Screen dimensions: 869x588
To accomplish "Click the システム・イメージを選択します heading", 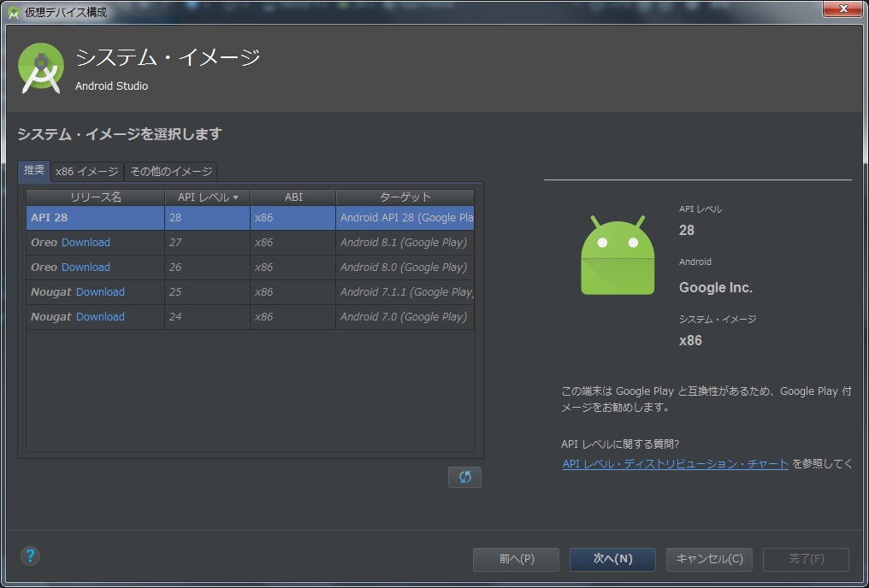I will point(120,134).
